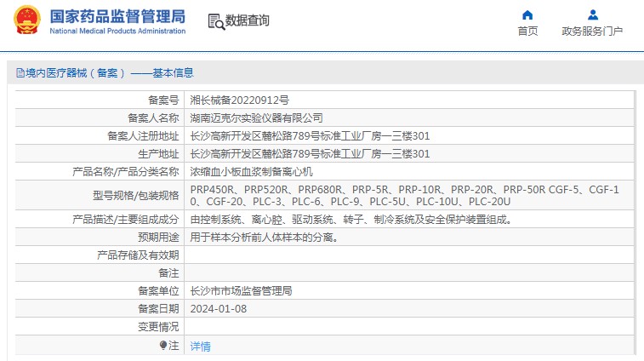644x361 pixels.
Task: Click the 备案人名称 label
Action: pyautogui.click(x=153, y=118)
